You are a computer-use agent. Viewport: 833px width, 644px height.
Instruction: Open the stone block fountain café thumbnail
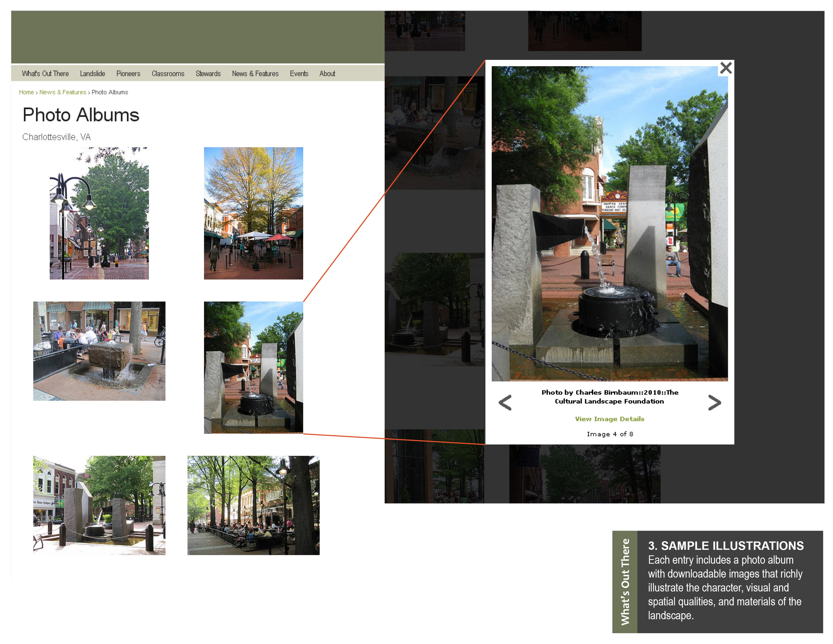click(x=99, y=351)
